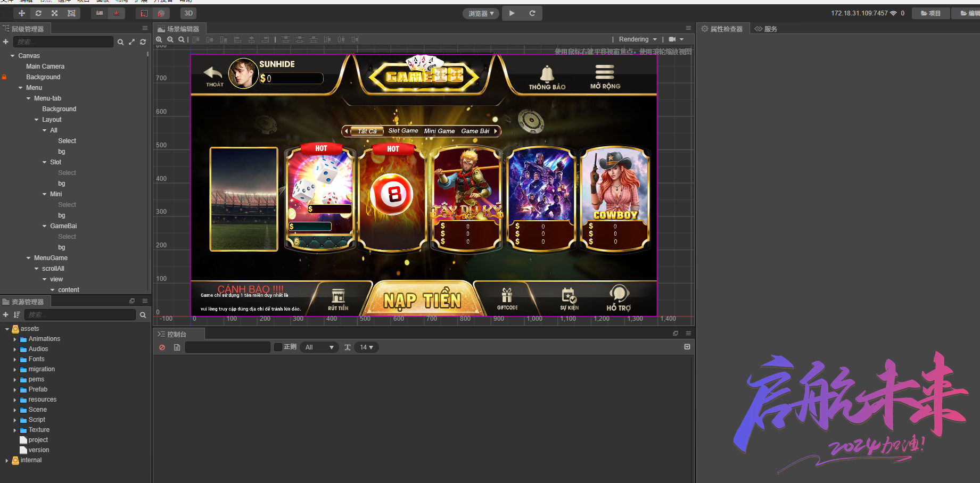Click the assets search field

(80, 315)
